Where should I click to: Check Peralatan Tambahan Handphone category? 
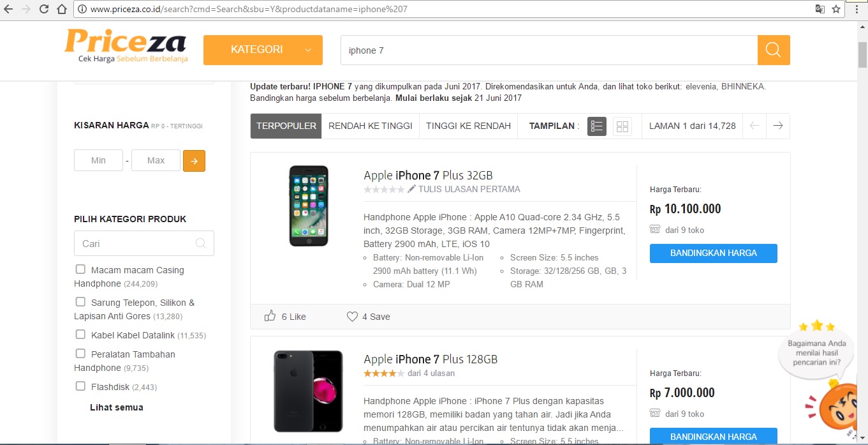coord(80,354)
